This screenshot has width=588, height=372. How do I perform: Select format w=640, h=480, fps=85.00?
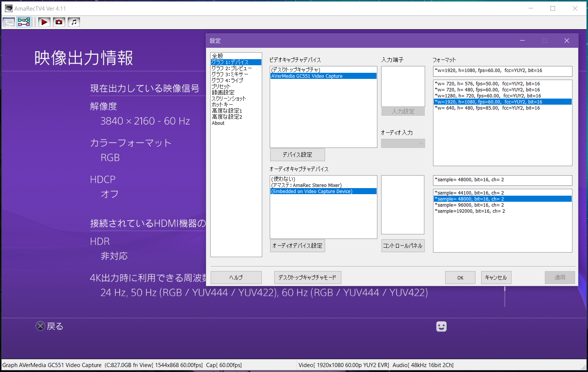point(502,108)
